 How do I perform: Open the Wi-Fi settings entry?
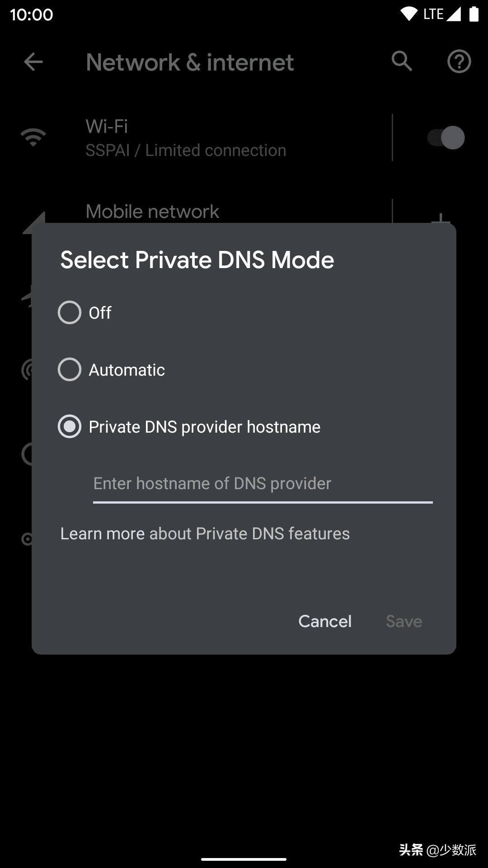click(x=185, y=137)
